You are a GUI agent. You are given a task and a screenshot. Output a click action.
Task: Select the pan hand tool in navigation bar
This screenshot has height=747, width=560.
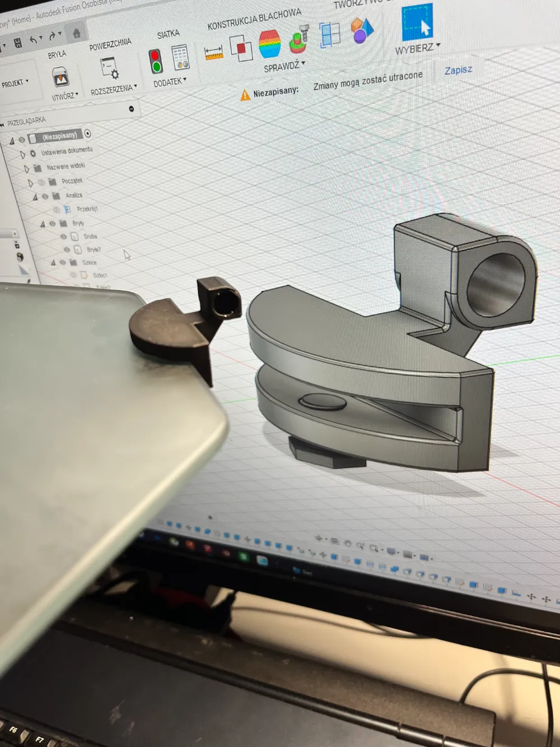[x=347, y=544]
